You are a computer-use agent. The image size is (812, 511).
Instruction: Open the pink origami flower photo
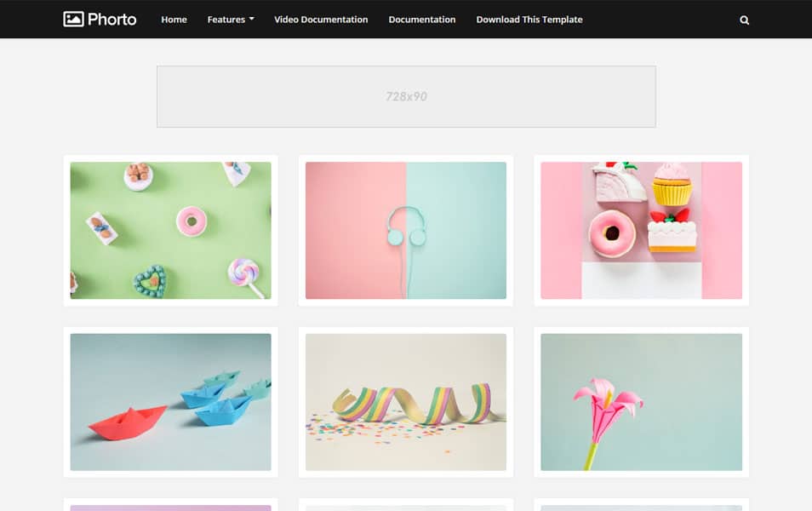(641, 402)
